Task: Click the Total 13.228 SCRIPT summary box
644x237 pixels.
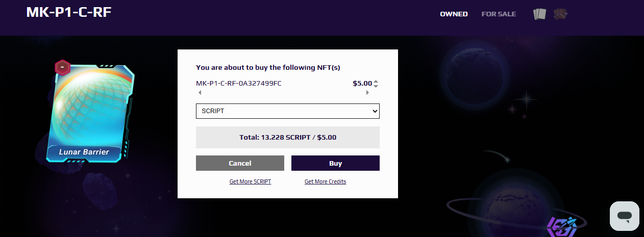Action: point(288,137)
